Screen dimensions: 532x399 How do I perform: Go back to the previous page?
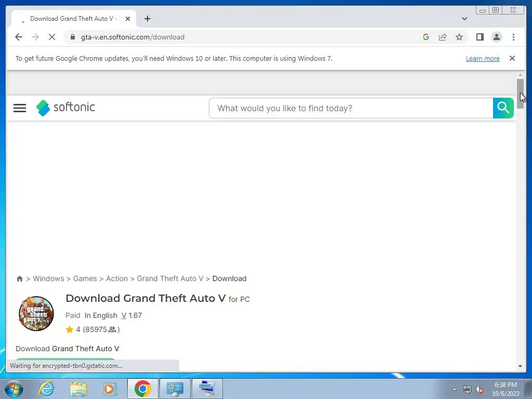19,37
